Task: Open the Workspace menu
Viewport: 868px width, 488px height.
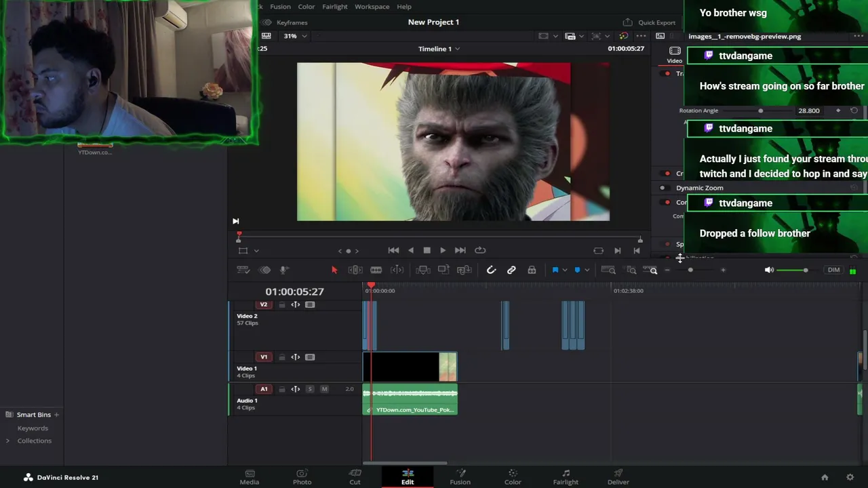Action: click(x=372, y=7)
